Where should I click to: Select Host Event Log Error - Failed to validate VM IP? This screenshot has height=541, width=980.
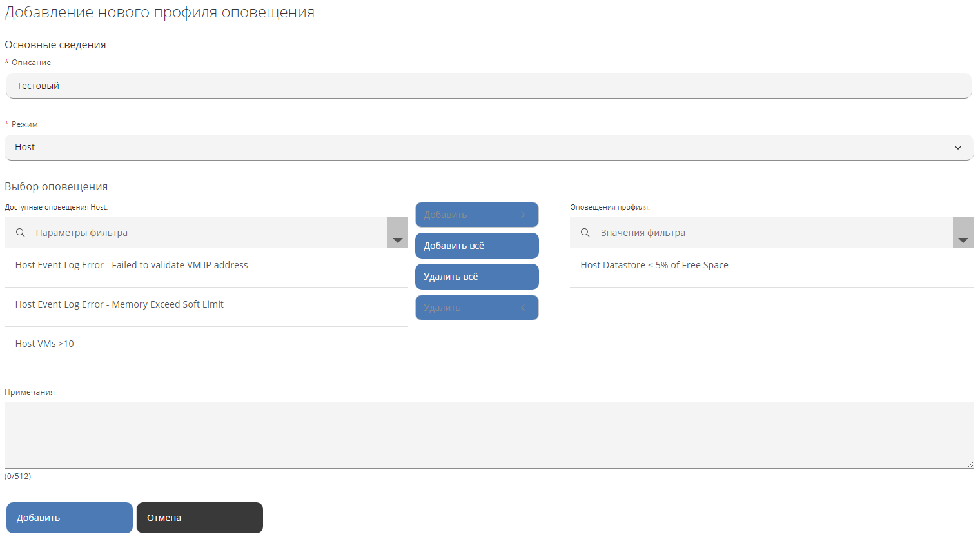pyautogui.click(x=132, y=265)
